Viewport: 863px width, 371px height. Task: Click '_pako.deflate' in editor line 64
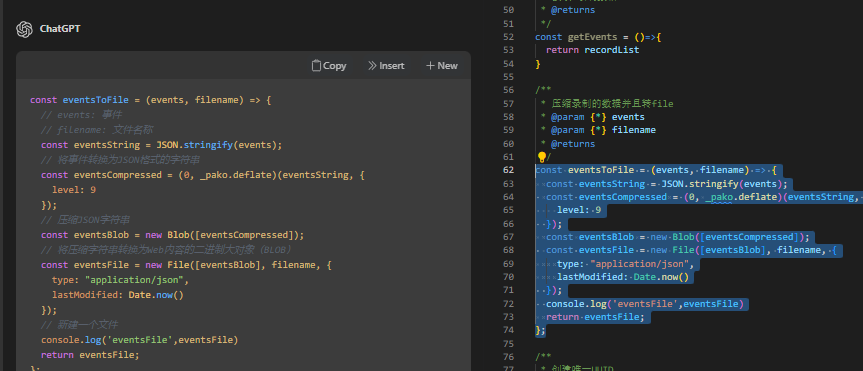coord(741,197)
